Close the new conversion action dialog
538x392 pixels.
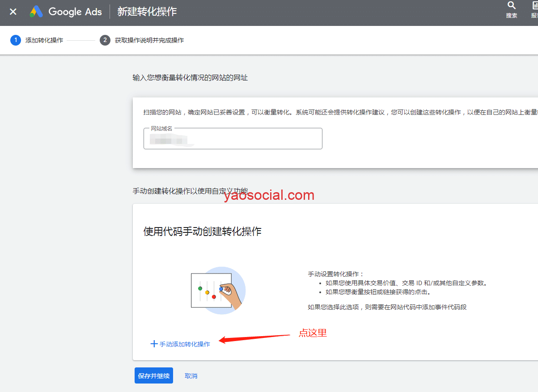13,12
